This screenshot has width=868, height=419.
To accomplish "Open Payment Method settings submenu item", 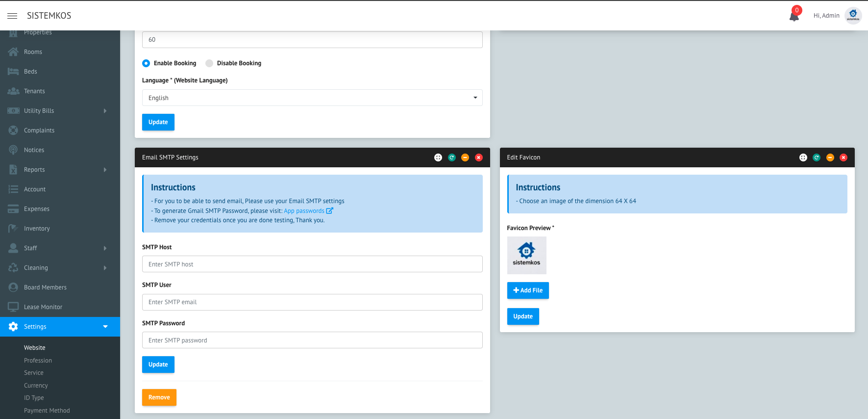I will tap(47, 411).
